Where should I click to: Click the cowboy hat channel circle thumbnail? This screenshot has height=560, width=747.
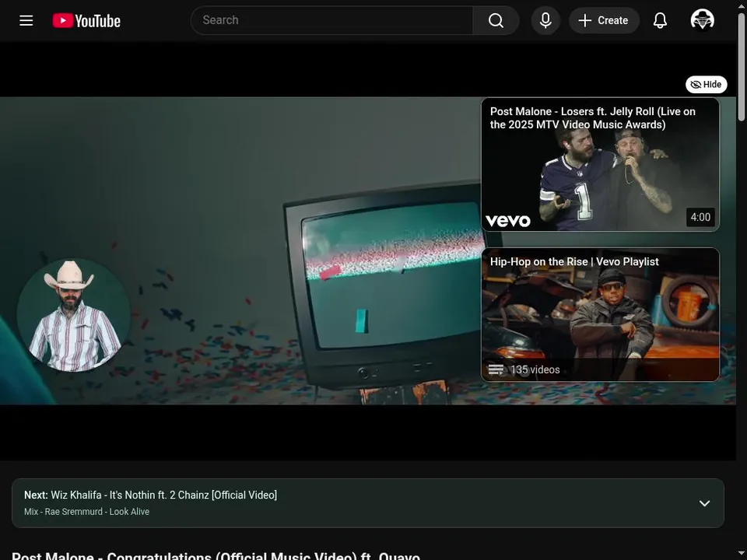(x=74, y=315)
